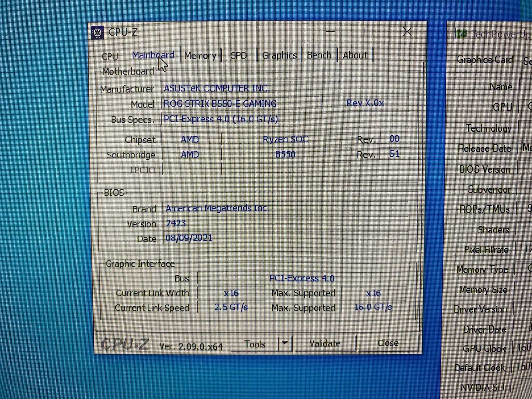Click the Pixel Fillrate field in GPU-Z
This screenshot has height=399, width=532.
(523, 249)
